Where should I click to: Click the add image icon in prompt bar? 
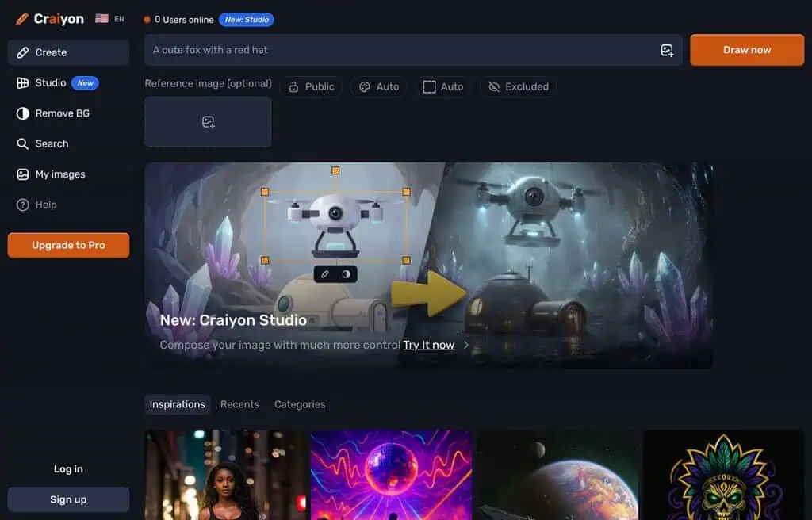point(666,50)
